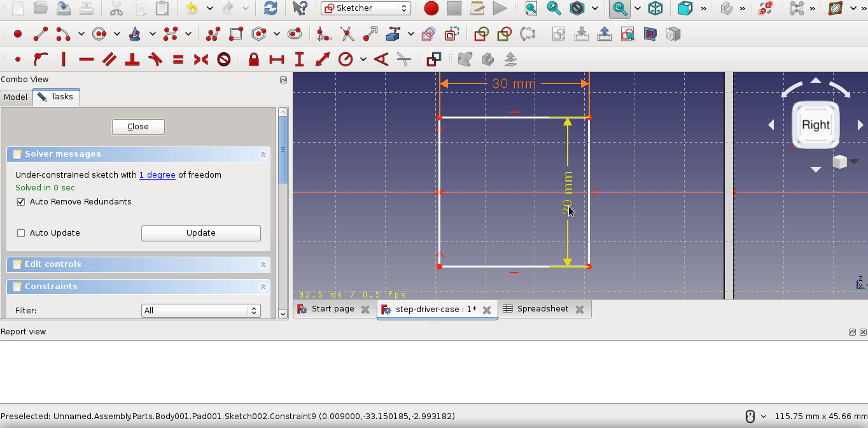Select the Trim edge tool
Viewport: 868px width, 428px height.
(347, 34)
